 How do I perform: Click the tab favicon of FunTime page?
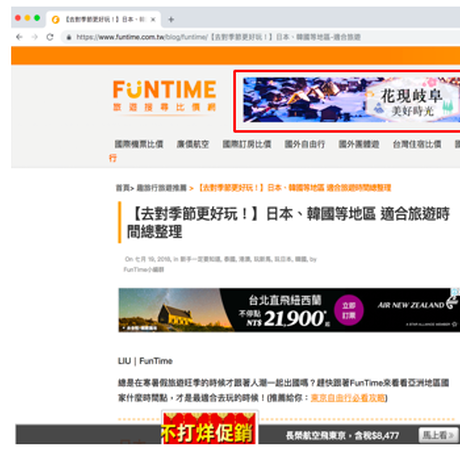(56, 20)
